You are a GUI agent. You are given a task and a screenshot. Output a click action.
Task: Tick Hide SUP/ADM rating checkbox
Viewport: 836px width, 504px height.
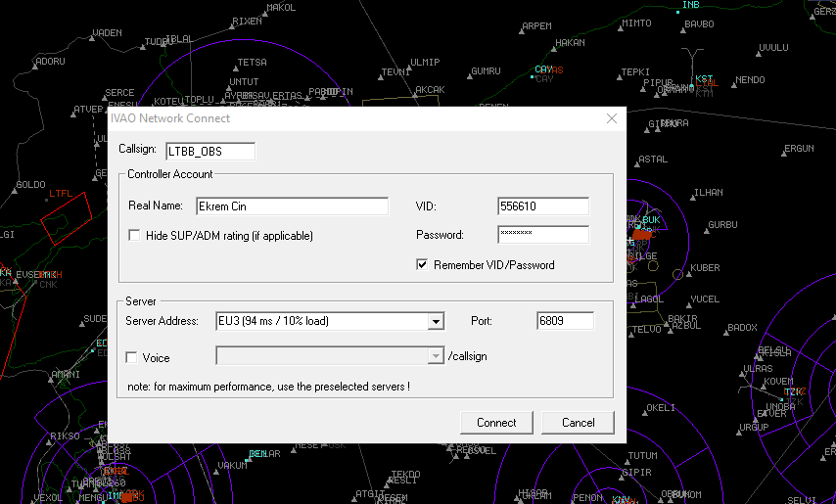click(134, 236)
